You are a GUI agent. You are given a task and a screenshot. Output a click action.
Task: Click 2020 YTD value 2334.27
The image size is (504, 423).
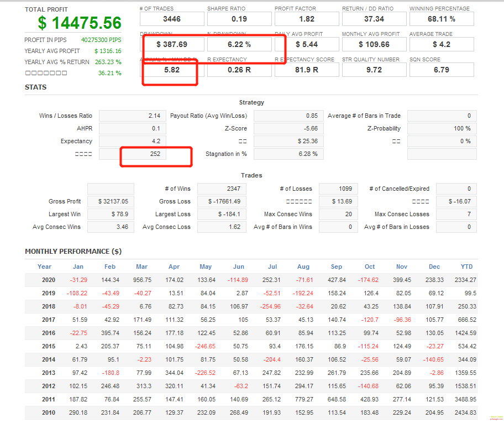tap(465, 280)
